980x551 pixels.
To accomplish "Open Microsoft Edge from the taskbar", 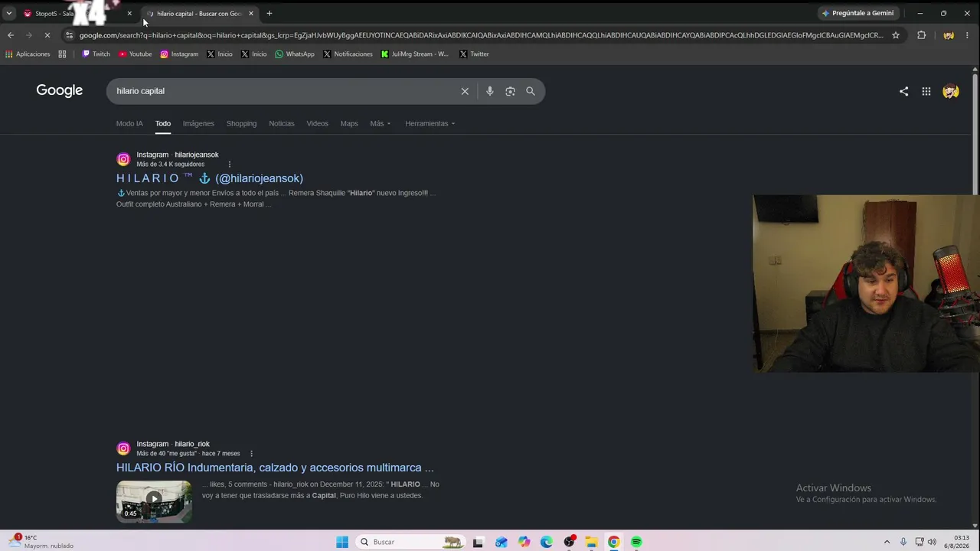I will (x=546, y=542).
